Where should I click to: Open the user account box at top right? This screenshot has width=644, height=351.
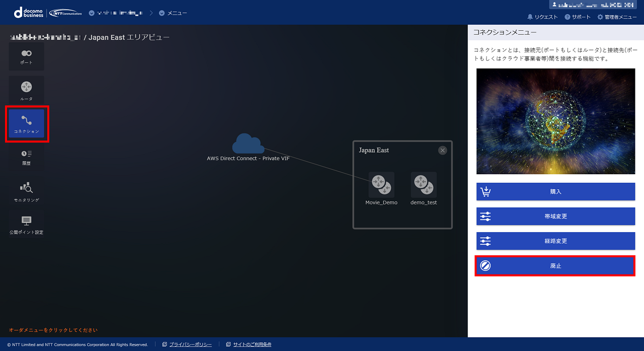[x=593, y=5]
